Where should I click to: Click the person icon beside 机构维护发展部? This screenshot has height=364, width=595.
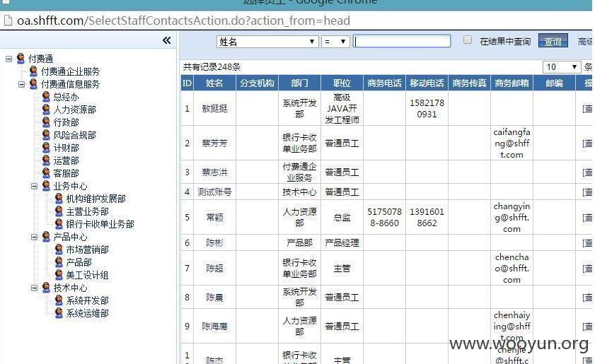tap(59, 199)
